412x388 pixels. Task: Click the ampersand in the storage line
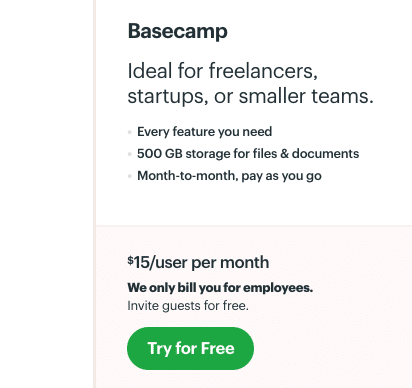[284, 154]
